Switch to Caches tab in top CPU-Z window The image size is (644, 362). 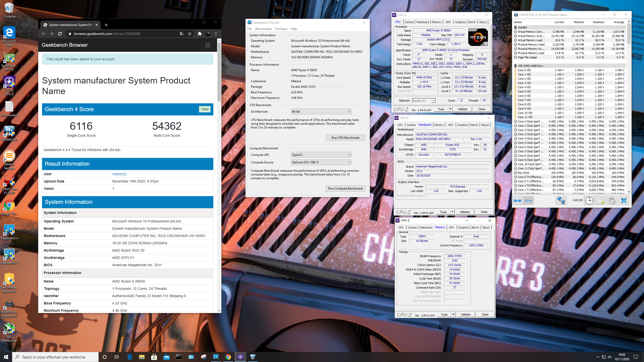click(x=409, y=22)
